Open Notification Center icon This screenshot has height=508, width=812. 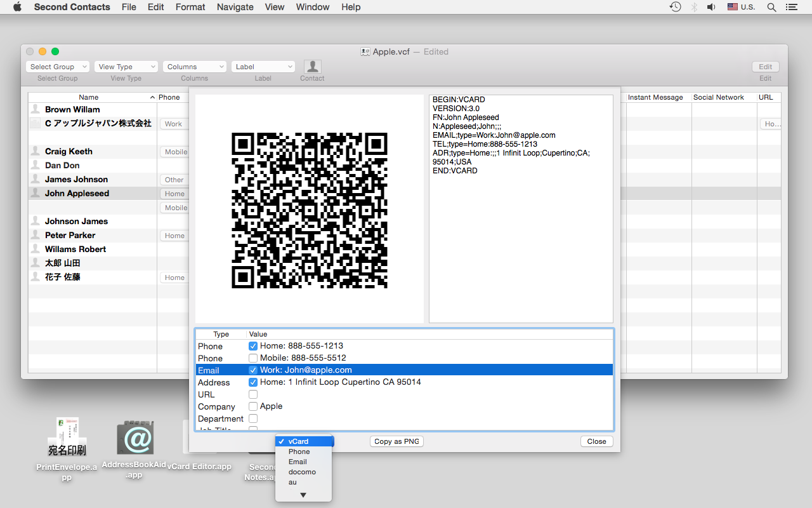click(x=791, y=7)
